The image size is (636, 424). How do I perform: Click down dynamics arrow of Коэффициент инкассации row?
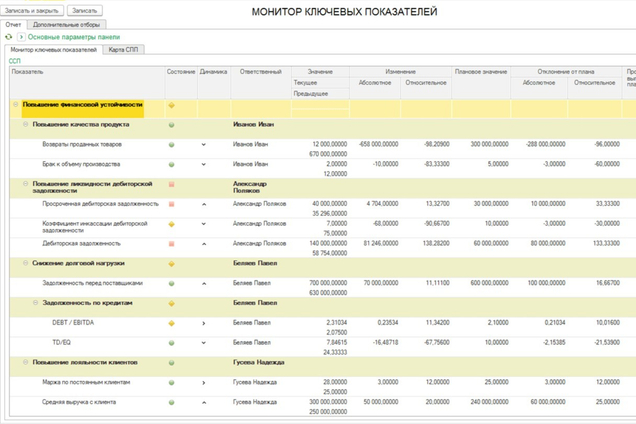pos(204,224)
